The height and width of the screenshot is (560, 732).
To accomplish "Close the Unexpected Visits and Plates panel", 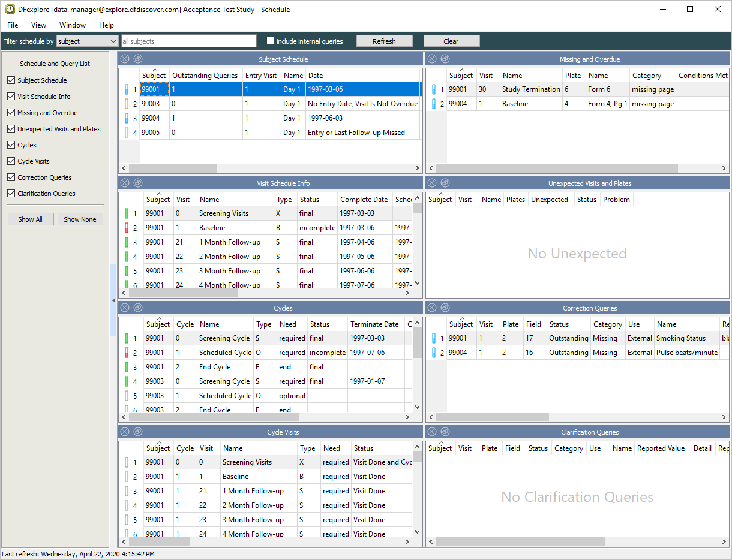I will 432,183.
